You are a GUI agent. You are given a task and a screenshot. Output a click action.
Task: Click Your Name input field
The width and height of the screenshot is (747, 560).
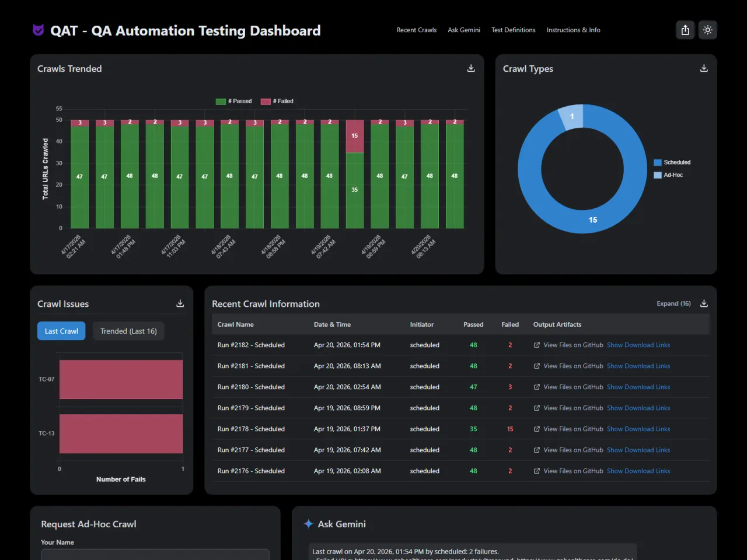(x=155, y=555)
